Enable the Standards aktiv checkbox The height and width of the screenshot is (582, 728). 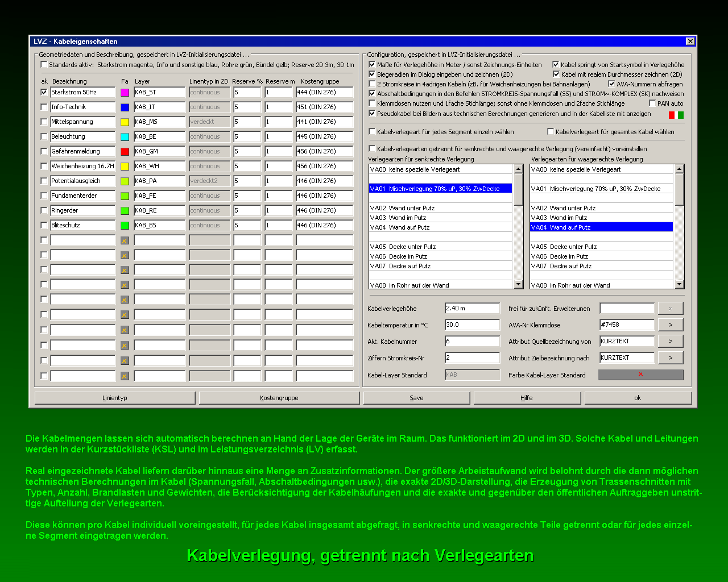[x=44, y=65]
